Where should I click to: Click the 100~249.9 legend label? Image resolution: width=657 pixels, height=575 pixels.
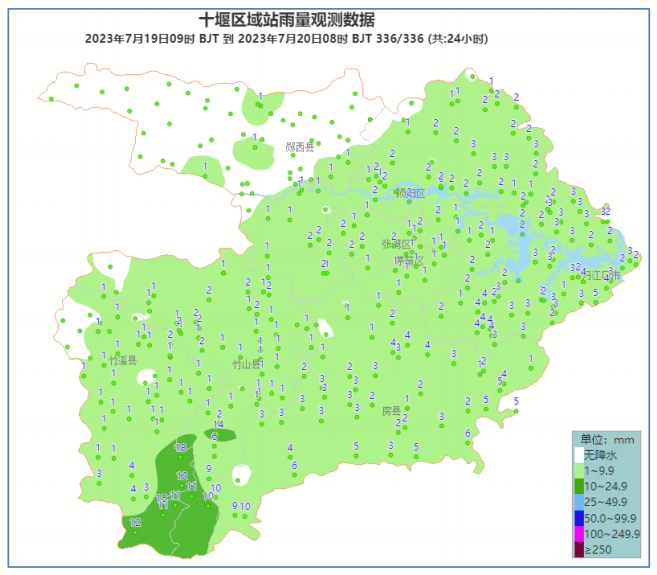coord(612,534)
